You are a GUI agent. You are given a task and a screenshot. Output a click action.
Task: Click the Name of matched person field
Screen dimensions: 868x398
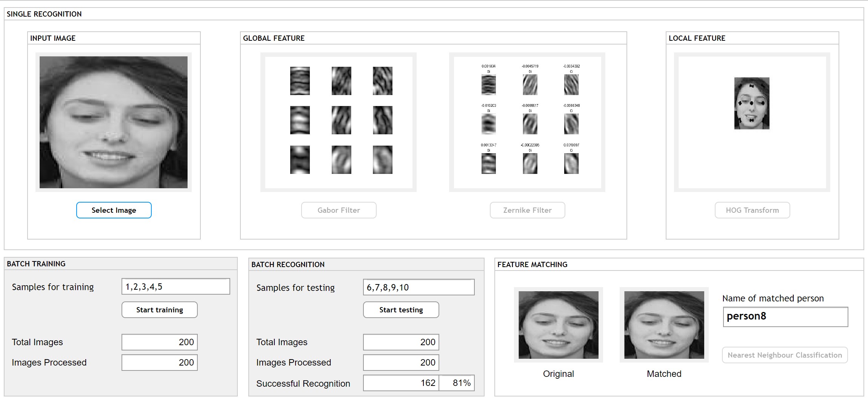click(785, 317)
